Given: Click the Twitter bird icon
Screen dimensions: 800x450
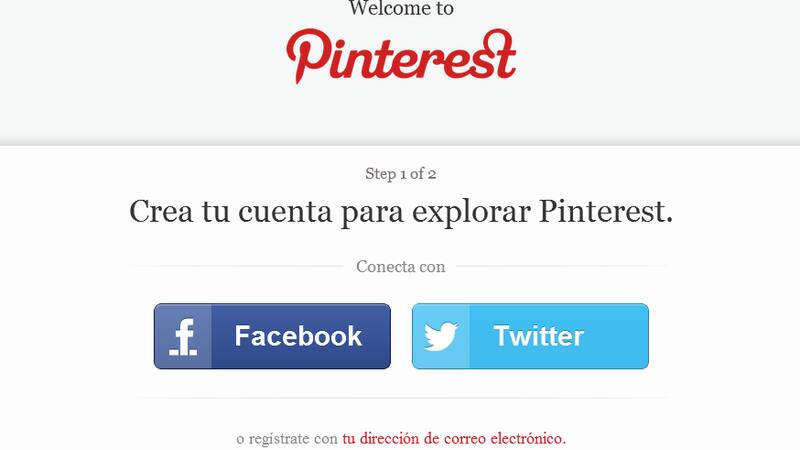Looking at the screenshot, I should (x=441, y=336).
